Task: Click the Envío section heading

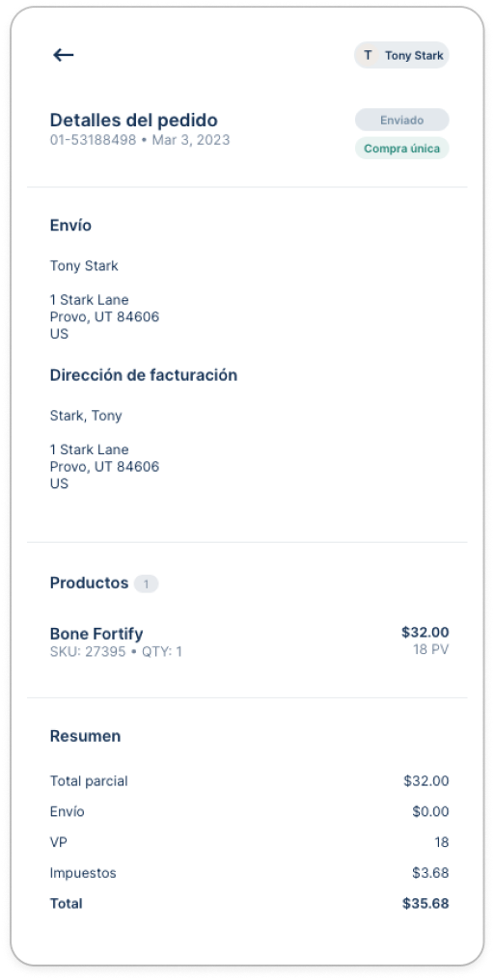Action: click(x=70, y=225)
